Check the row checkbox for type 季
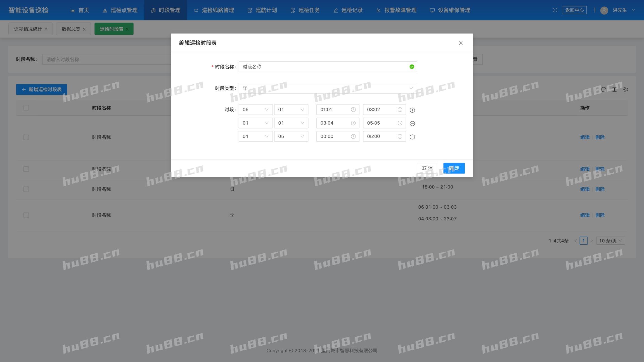The height and width of the screenshot is (362, 644). [26, 215]
